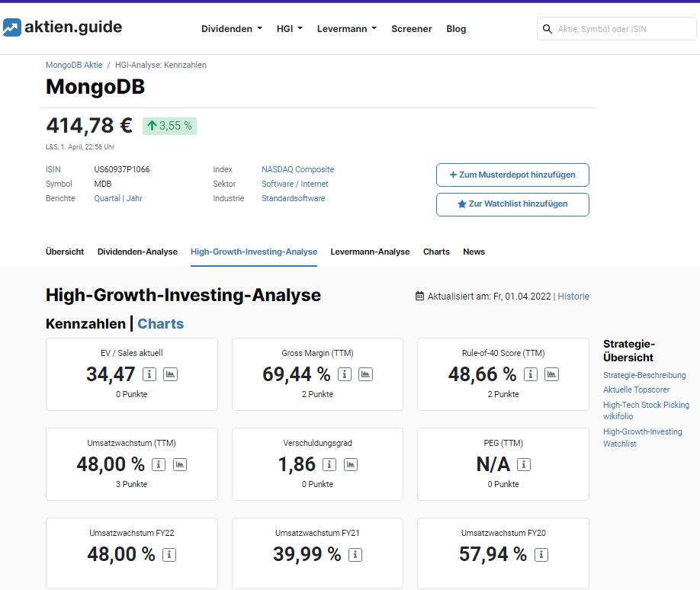The image size is (700, 590).
Task: Open MongoDB Aktie breadcrumb link
Action: tap(74, 65)
